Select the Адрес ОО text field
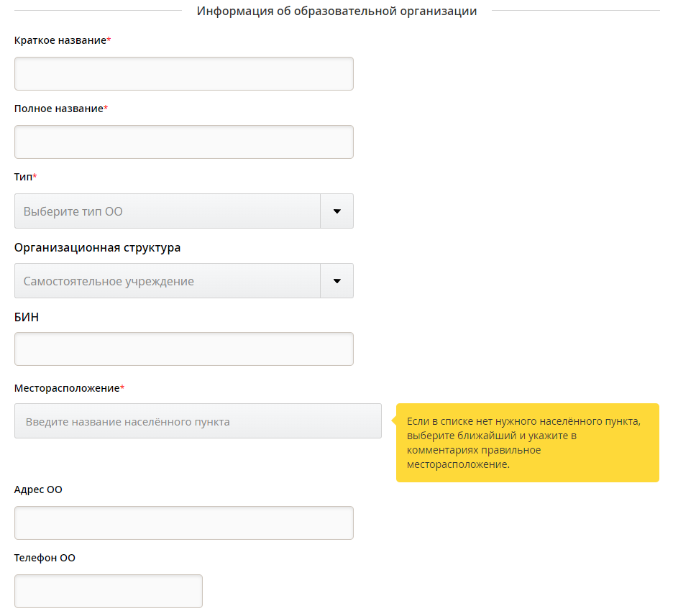 point(183,523)
